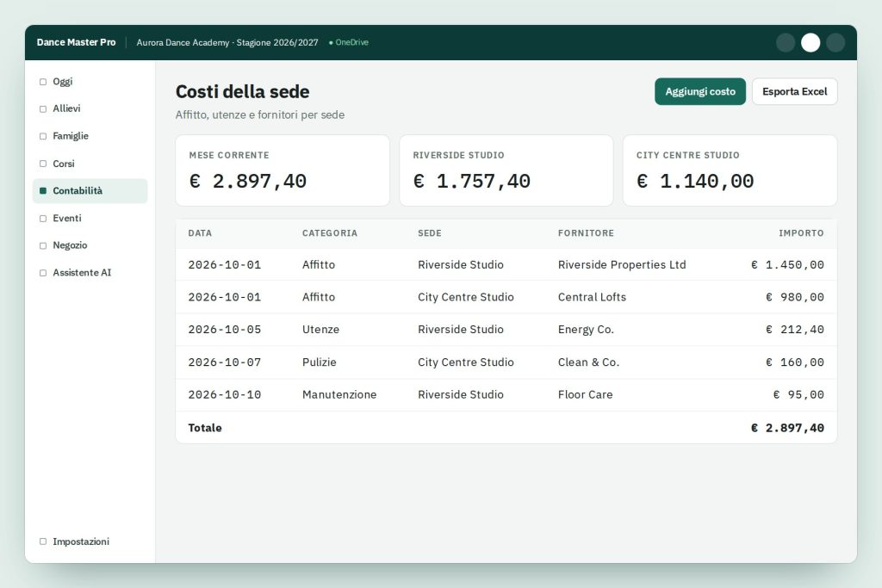Click Aurora Dance Academy season label
Viewport: 882px width, 588px height.
pyautogui.click(x=227, y=43)
